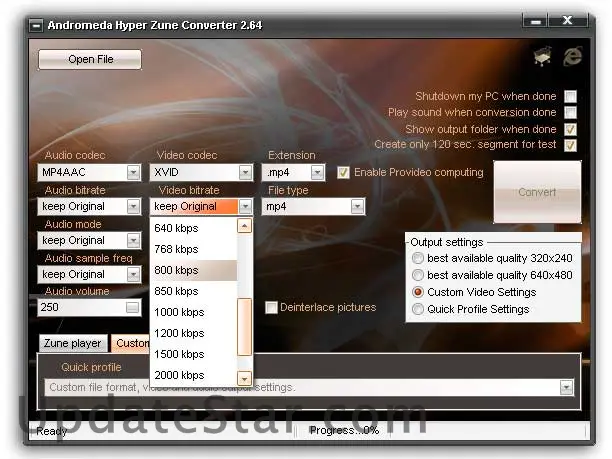Switch to the Zune player tab

[73, 343]
